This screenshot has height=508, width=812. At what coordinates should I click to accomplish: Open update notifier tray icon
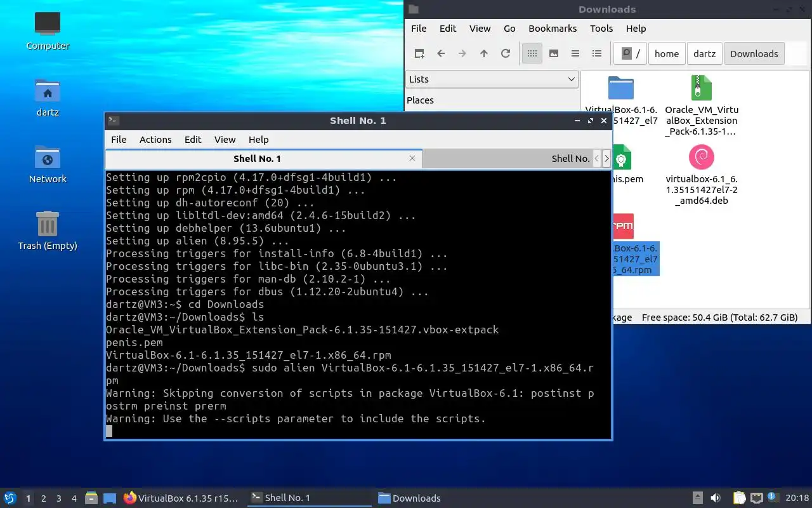(773, 497)
